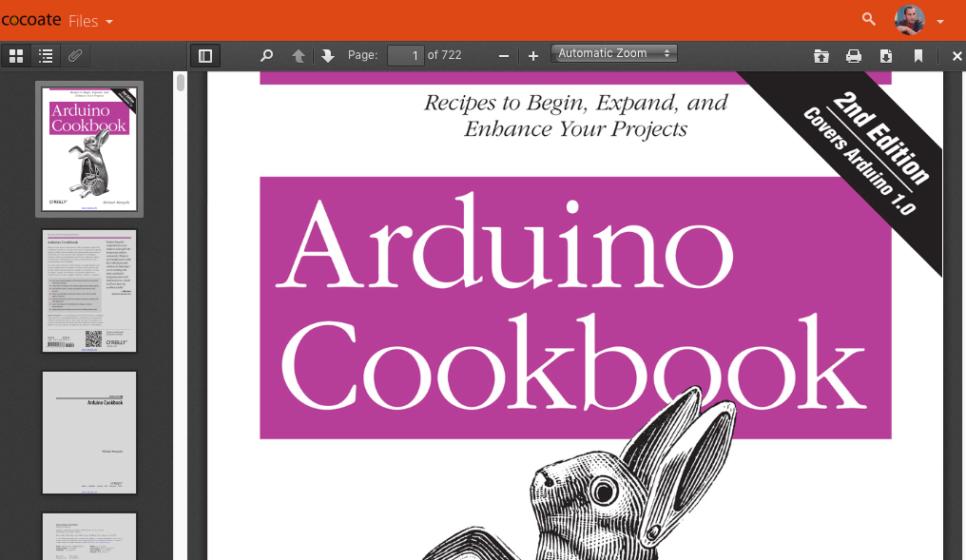
Task: Open the Files dropdown menu
Action: tap(90, 22)
